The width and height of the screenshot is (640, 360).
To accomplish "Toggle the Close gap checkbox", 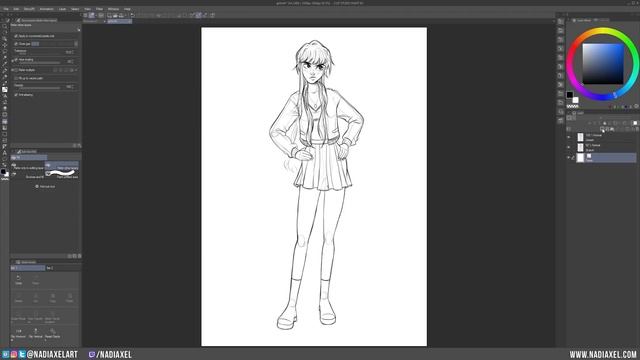I will (16, 44).
